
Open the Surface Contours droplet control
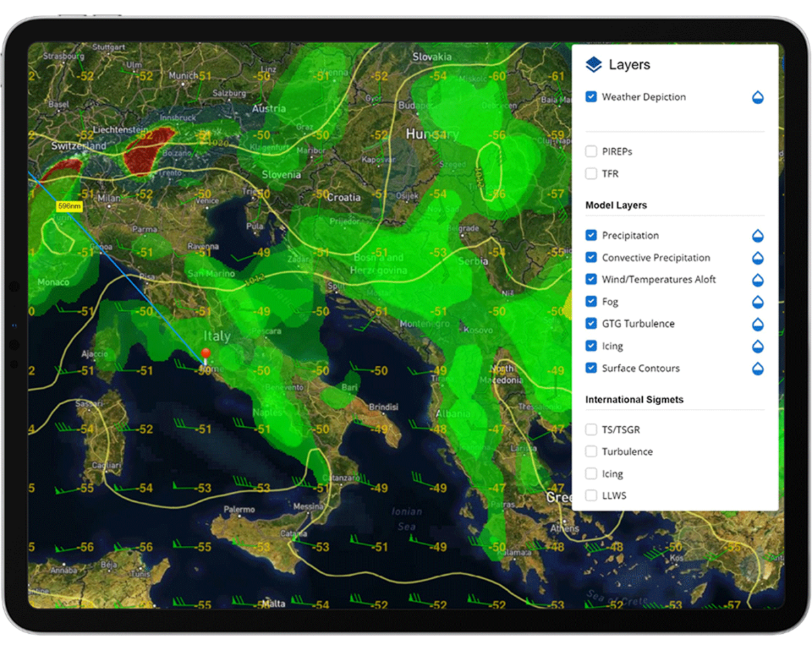click(x=757, y=368)
